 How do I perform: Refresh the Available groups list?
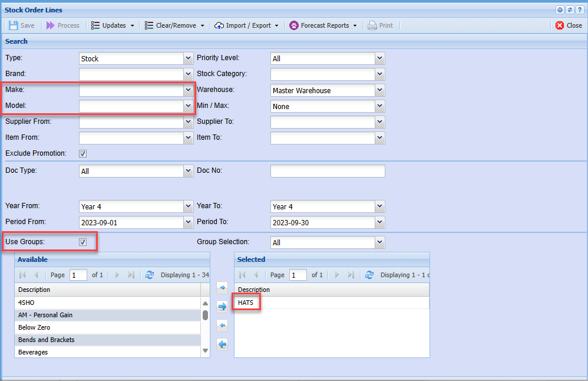pyautogui.click(x=149, y=275)
